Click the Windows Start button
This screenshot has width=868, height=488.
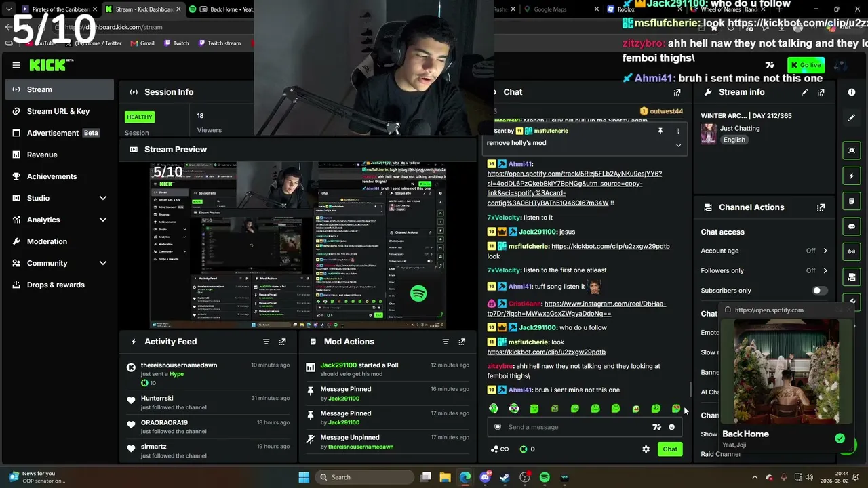click(304, 477)
